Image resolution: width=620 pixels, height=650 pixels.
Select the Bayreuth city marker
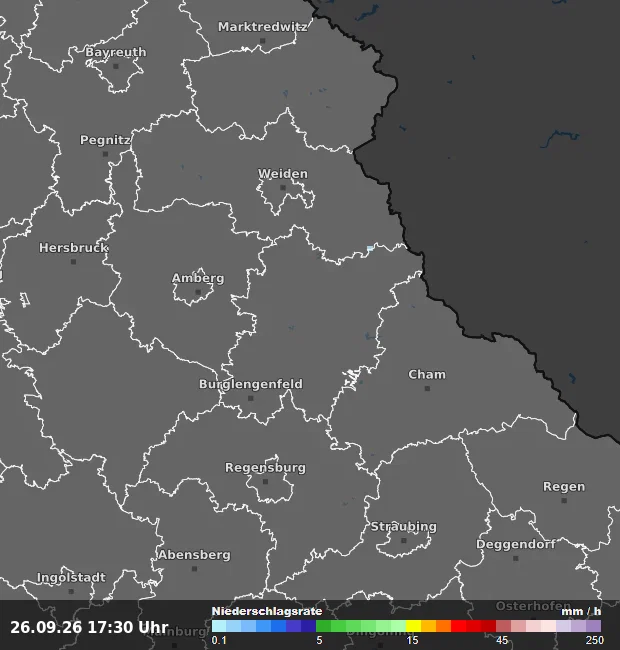pos(116,66)
